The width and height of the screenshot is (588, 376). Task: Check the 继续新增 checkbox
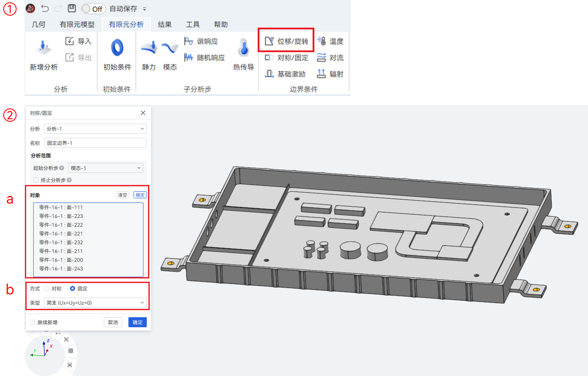click(32, 323)
